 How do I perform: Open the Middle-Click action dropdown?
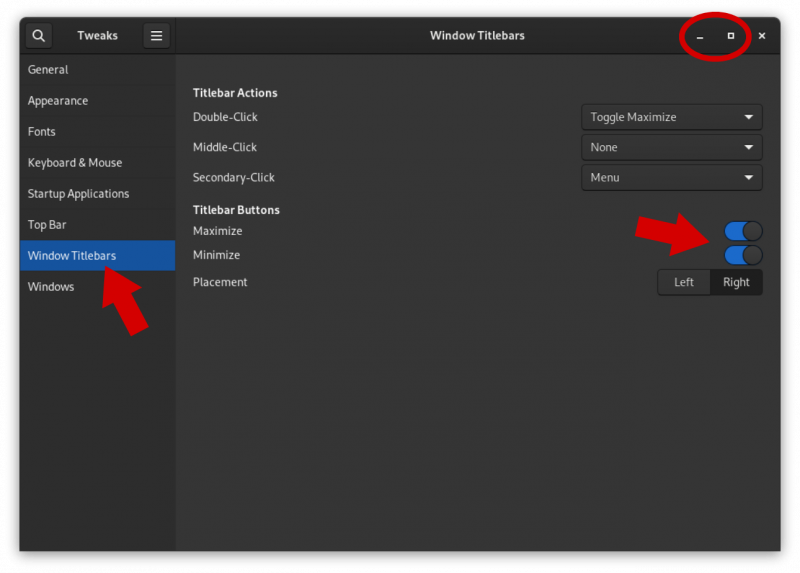[672, 147]
